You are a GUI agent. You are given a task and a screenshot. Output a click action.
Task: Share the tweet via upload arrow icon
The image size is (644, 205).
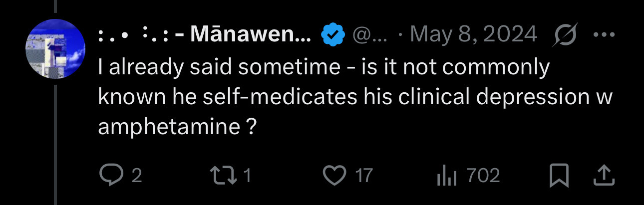[603, 175]
